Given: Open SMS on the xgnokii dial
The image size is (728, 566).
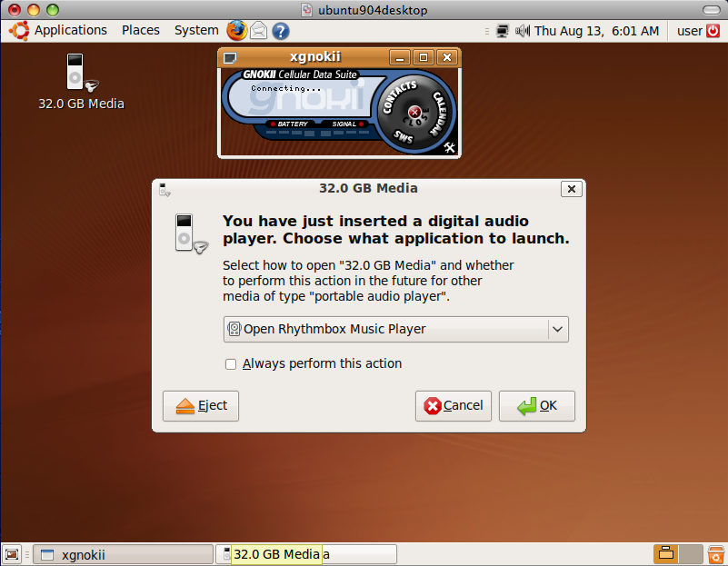Looking at the screenshot, I should click(x=403, y=137).
